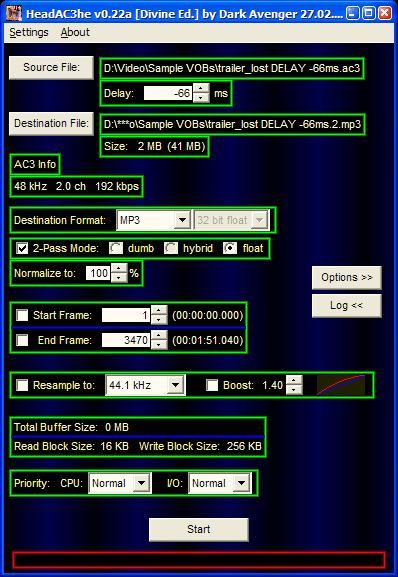Open the 32 bit float dropdown
Screen dimensions: 398x577
click(x=260, y=220)
